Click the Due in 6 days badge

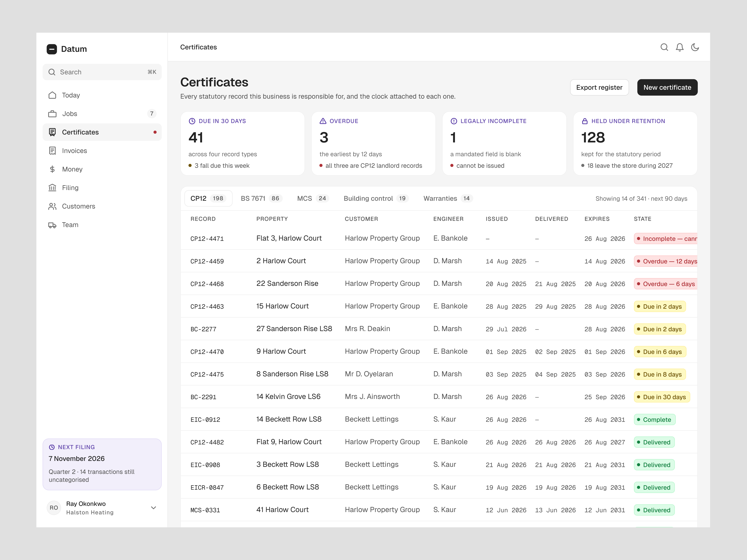point(660,352)
